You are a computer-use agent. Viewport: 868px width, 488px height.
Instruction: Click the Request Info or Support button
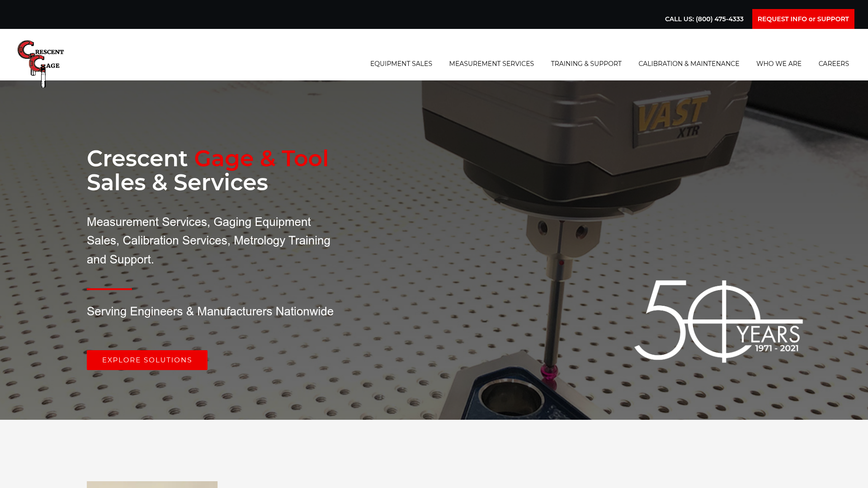click(803, 19)
